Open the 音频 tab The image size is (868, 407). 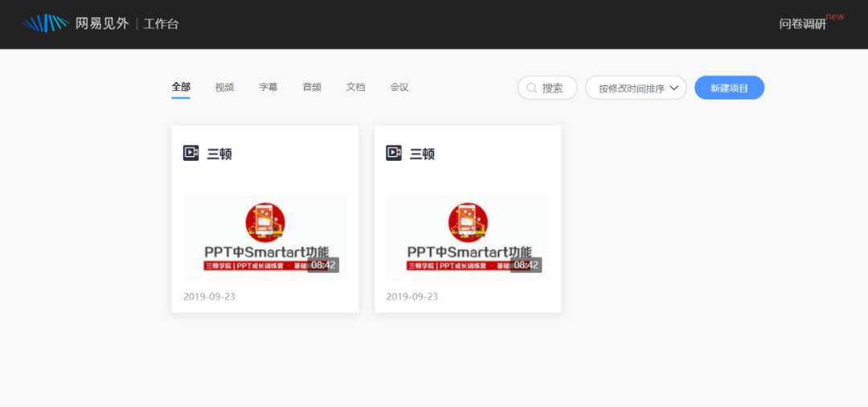(x=312, y=87)
